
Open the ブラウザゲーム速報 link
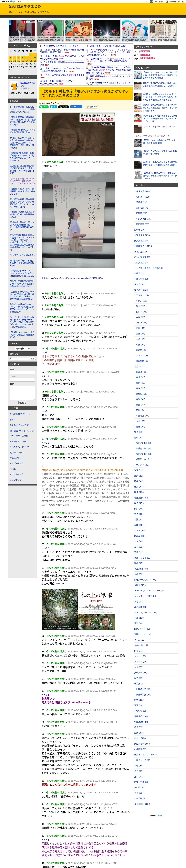point(19,436)
